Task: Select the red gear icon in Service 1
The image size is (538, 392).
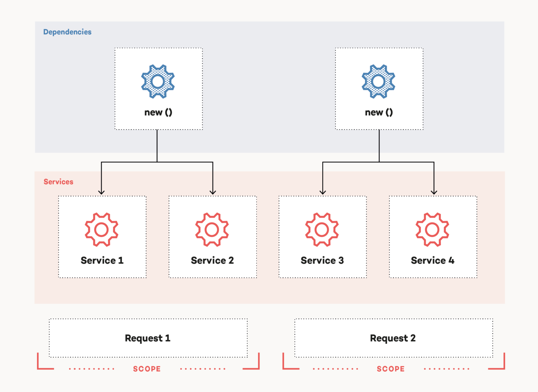Action: [x=102, y=229]
